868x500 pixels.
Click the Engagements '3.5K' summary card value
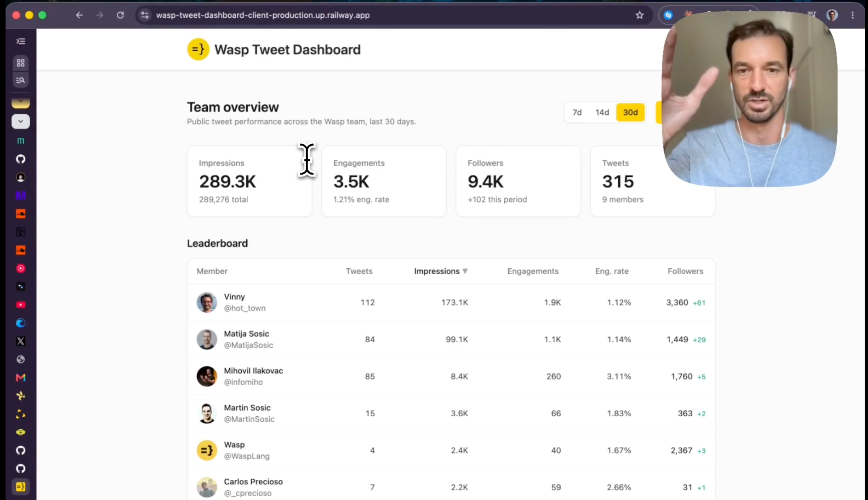[351, 181]
